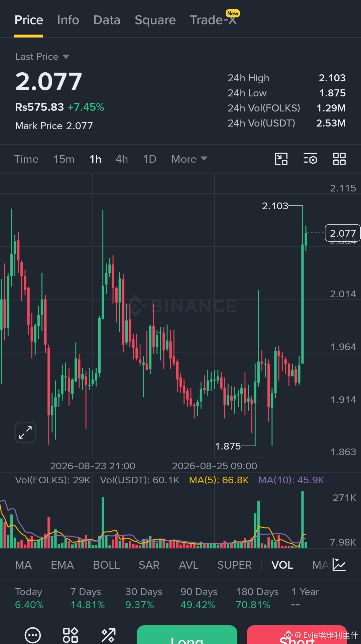Tap the Vol(USDT): 60.1K label
Viewport: 361px width, 644px height.
140,480
